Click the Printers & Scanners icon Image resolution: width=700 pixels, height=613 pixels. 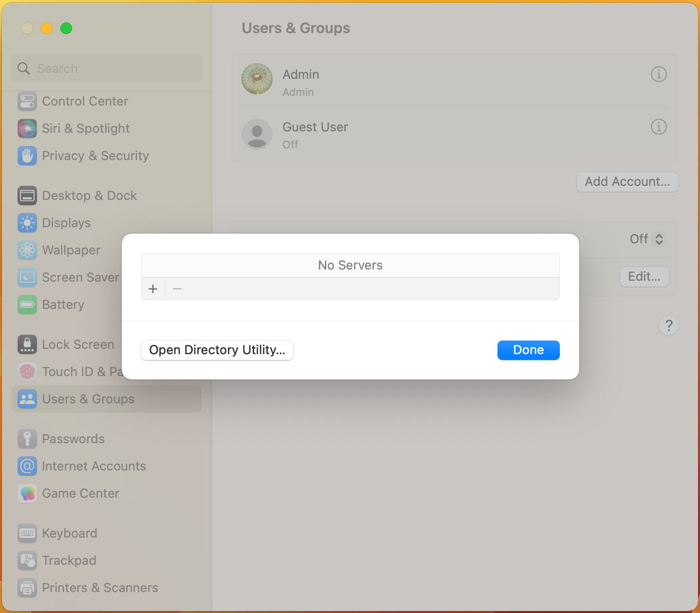27,588
